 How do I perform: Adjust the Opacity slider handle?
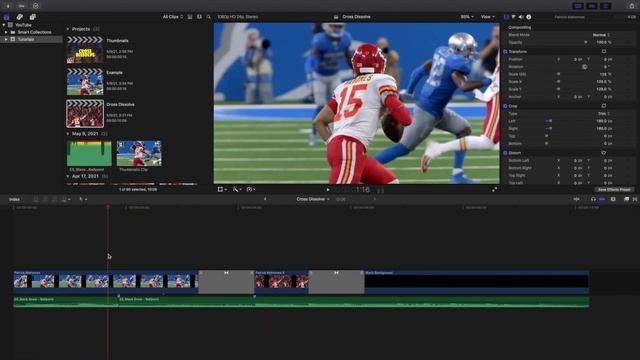[586, 42]
